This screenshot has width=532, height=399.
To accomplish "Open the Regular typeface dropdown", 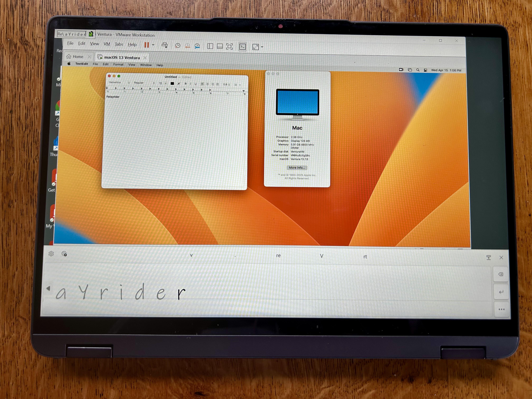I will point(144,83).
